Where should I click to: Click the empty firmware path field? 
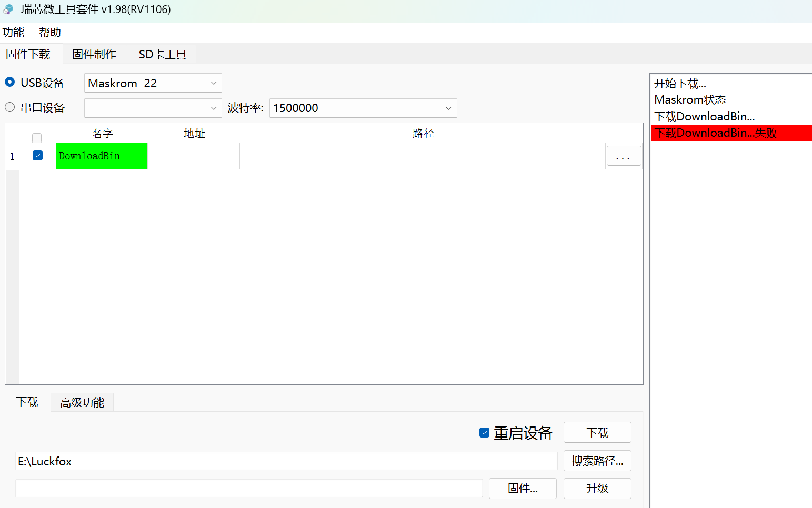[249, 488]
